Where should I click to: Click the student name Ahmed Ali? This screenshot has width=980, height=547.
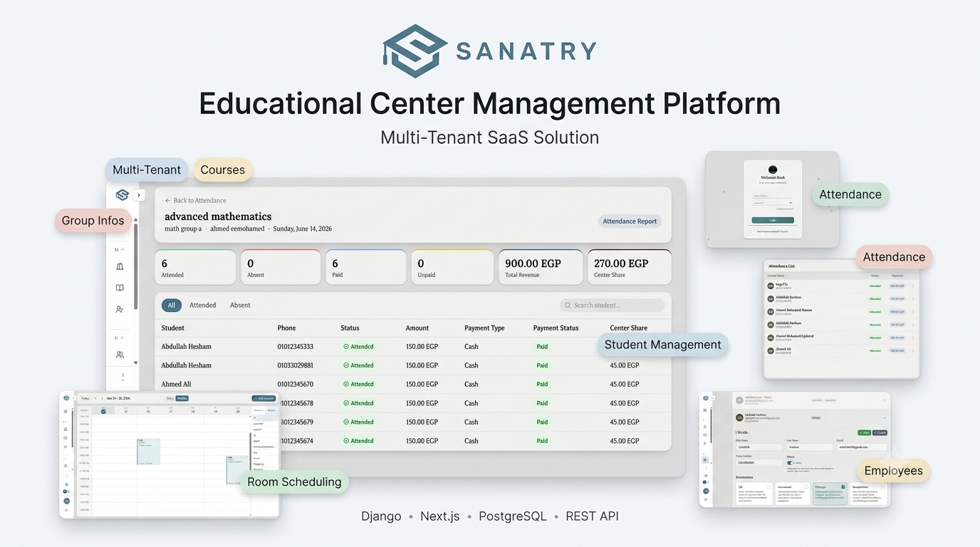176,385
